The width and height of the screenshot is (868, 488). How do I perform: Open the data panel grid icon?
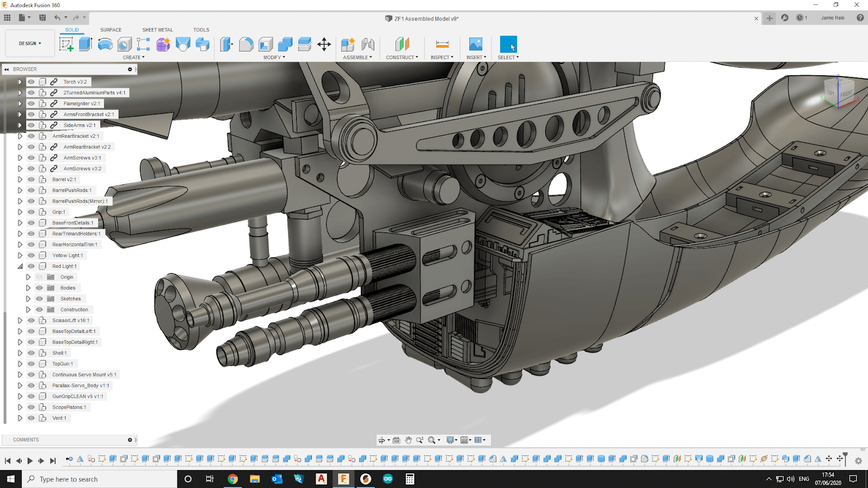point(7,18)
